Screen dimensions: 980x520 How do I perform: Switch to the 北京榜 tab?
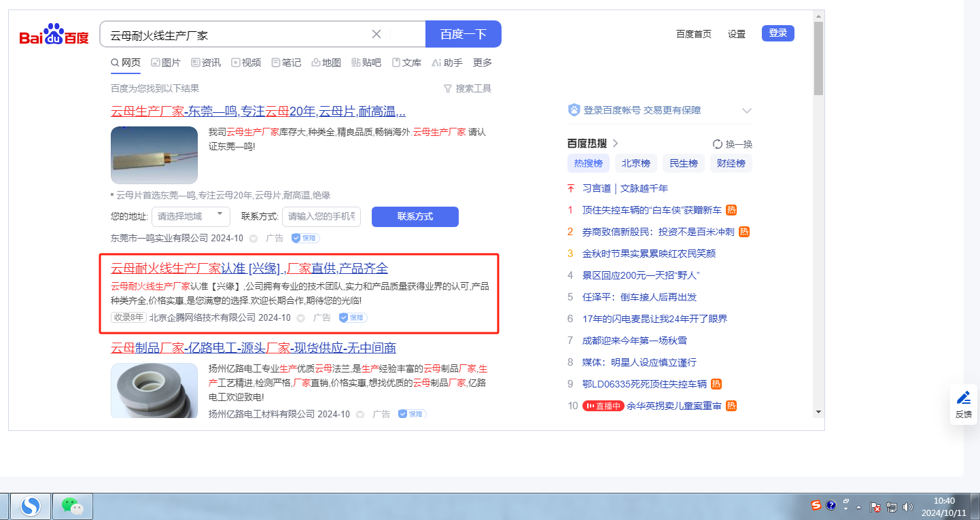point(636,163)
